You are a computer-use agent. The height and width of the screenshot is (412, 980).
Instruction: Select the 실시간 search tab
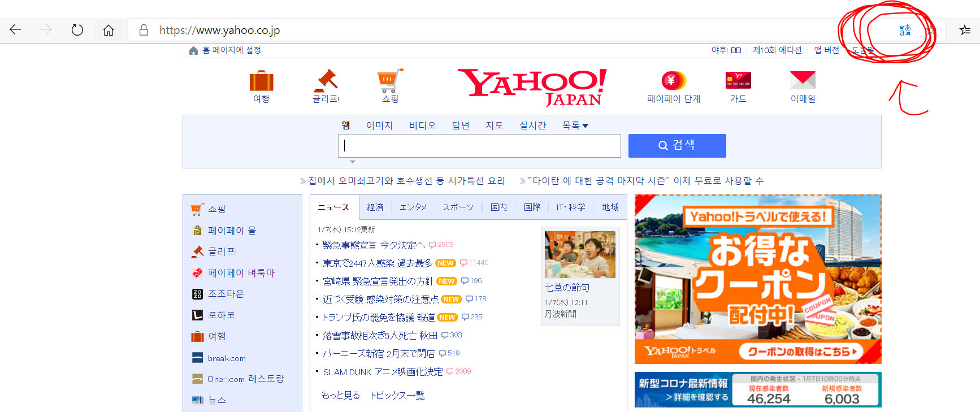tap(533, 125)
